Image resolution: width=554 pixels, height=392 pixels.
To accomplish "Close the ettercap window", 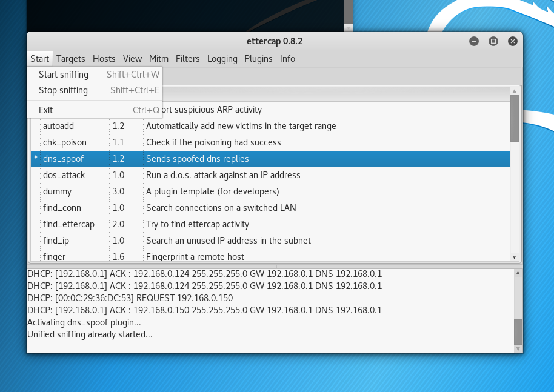I will coord(513,41).
